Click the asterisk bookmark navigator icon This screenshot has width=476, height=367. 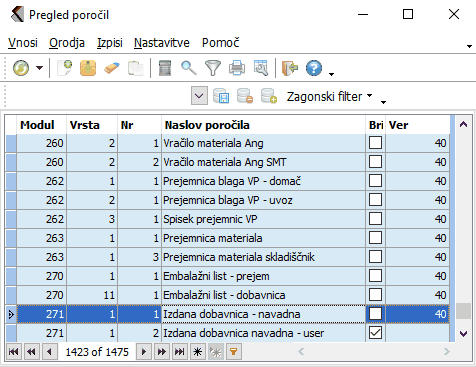[x=198, y=352]
